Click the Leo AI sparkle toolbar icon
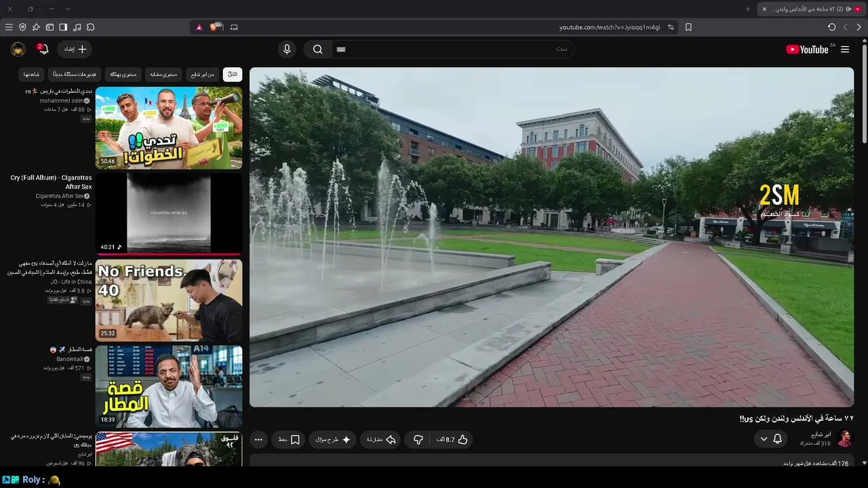 [x=36, y=27]
